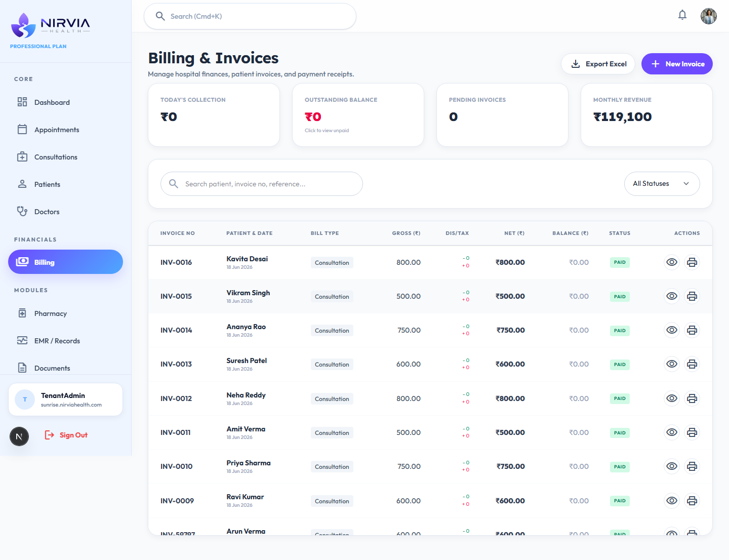This screenshot has width=729, height=560.
Task: Click gross 800.00 of INV-0012
Action: [409, 398]
